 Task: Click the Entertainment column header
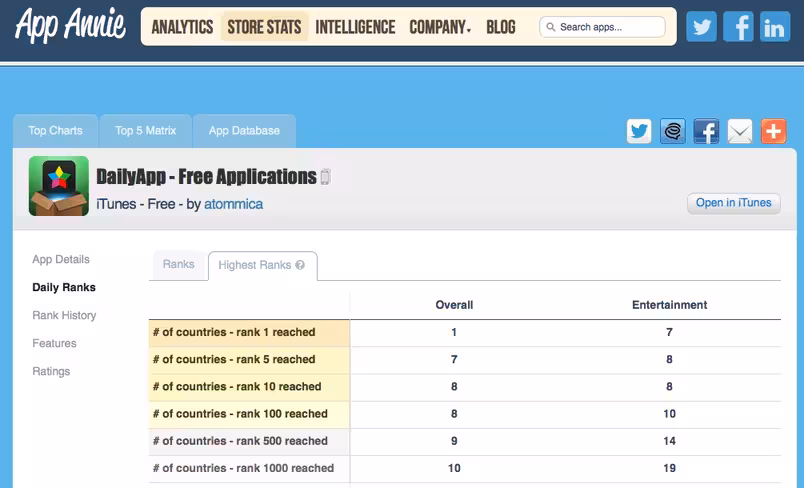pos(669,305)
